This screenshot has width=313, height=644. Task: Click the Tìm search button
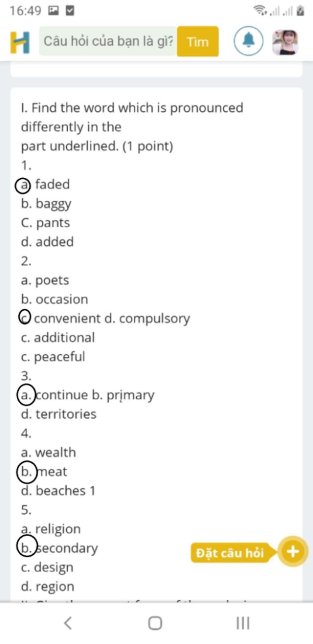pyautogui.click(x=198, y=42)
